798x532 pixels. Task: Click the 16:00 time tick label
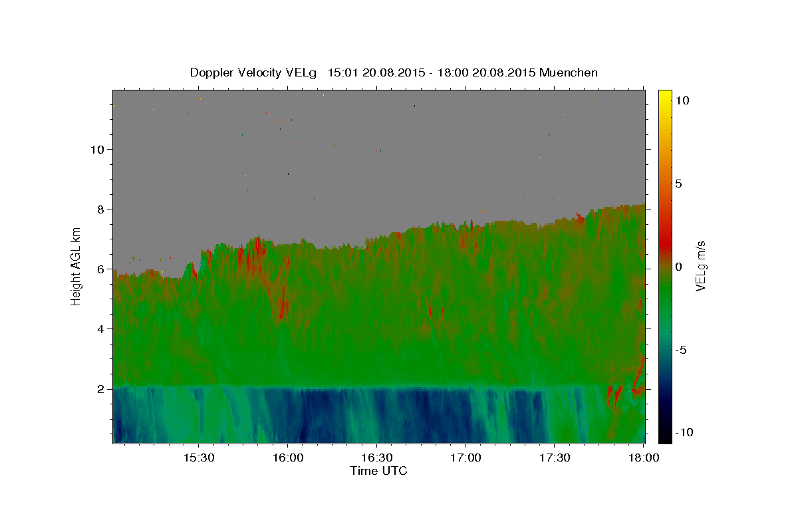(287, 458)
